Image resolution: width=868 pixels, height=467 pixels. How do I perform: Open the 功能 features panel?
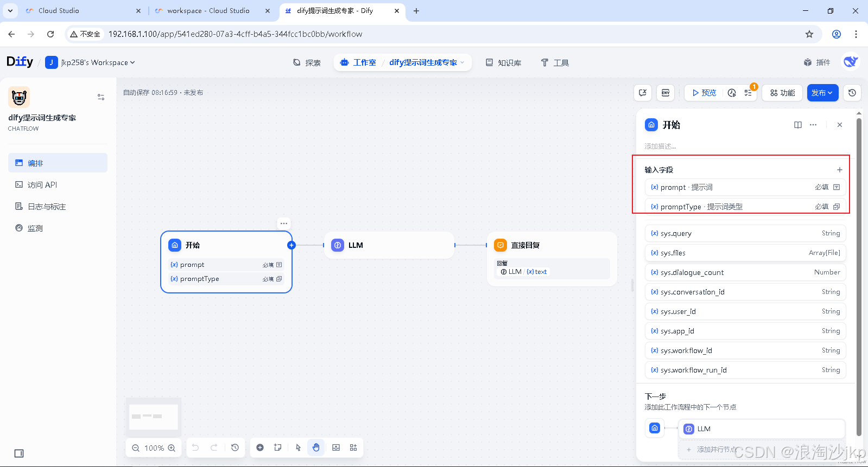click(782, 93)
